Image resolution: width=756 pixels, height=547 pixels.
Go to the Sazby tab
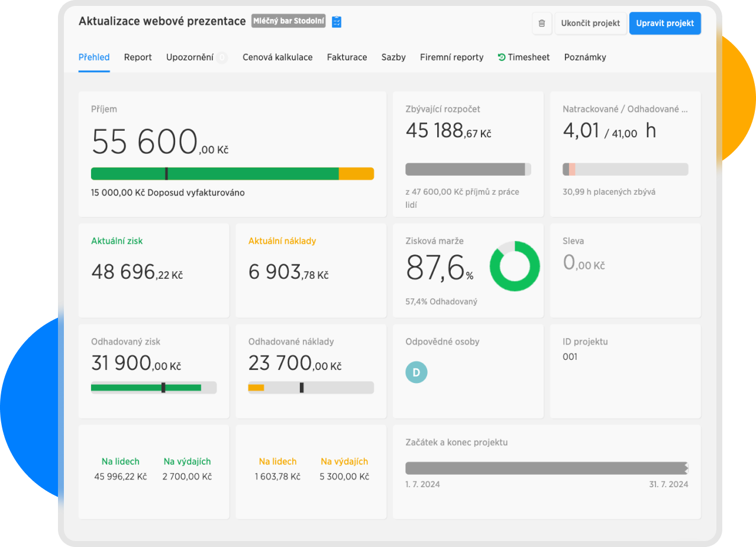393,57
